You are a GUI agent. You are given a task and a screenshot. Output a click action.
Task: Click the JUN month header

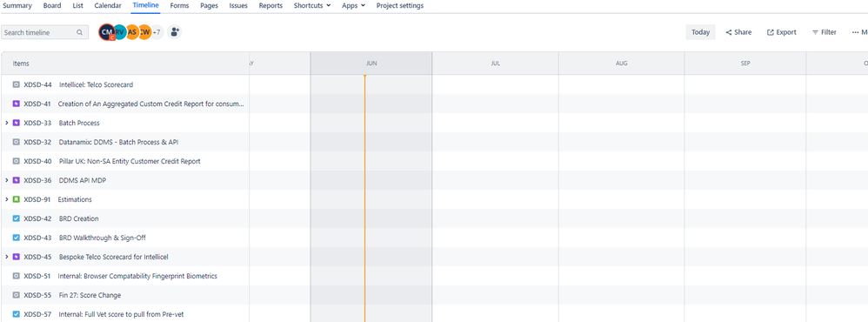click(371, 64)
